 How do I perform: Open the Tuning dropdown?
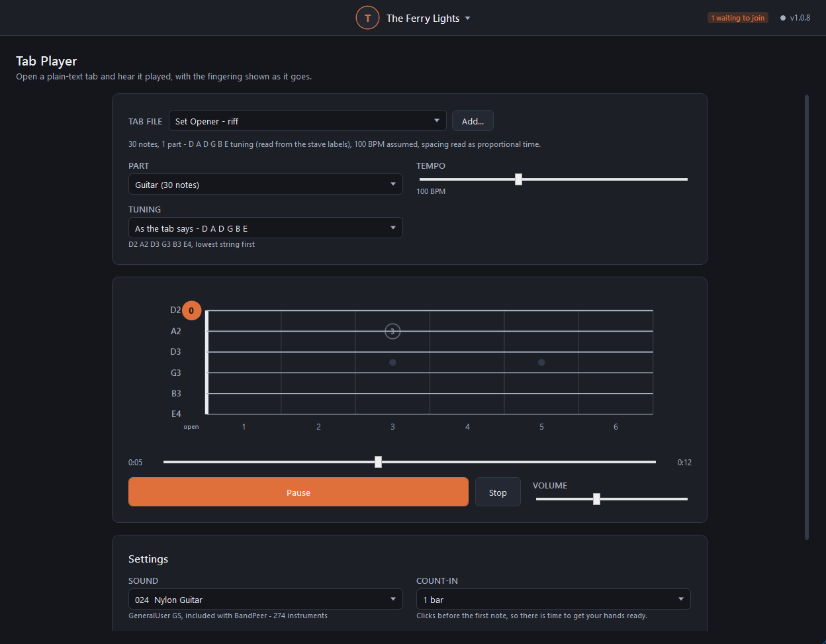pos(265,228)
